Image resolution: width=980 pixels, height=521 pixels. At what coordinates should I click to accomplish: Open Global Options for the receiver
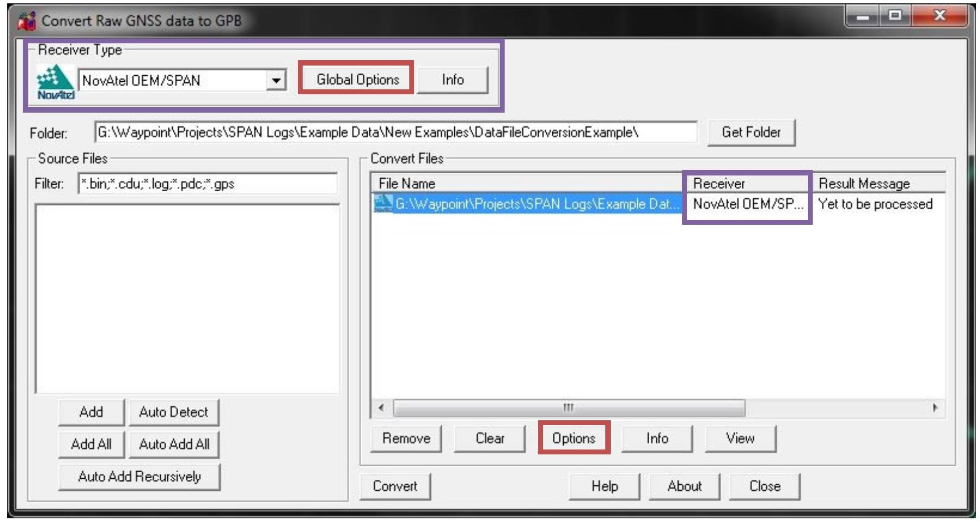(x=357, y=80)
